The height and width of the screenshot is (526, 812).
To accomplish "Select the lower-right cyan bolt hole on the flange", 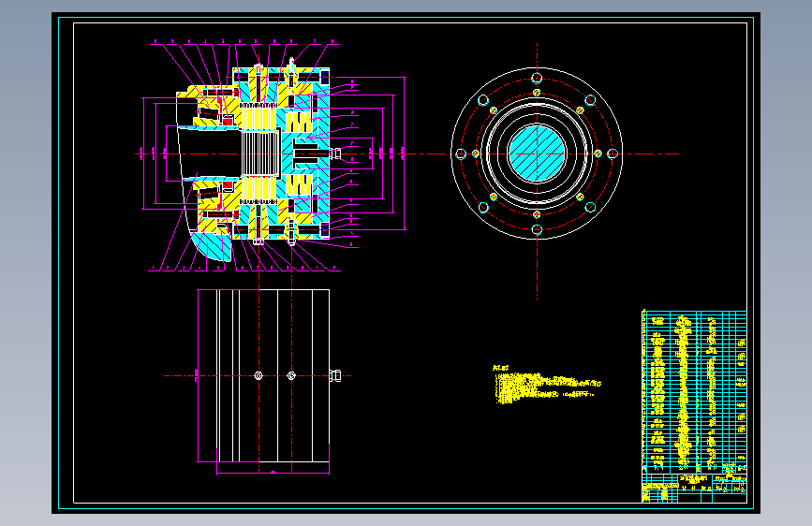I will [x=590, y=208].
